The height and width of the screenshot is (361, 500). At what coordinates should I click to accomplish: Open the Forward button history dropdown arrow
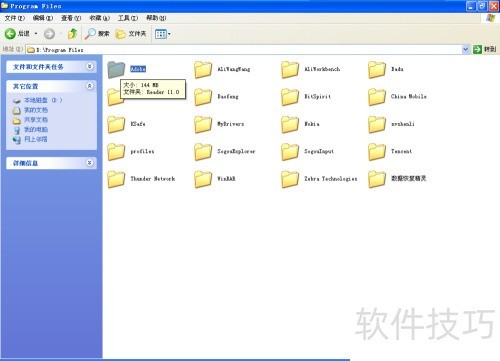[x=61, y=34]
